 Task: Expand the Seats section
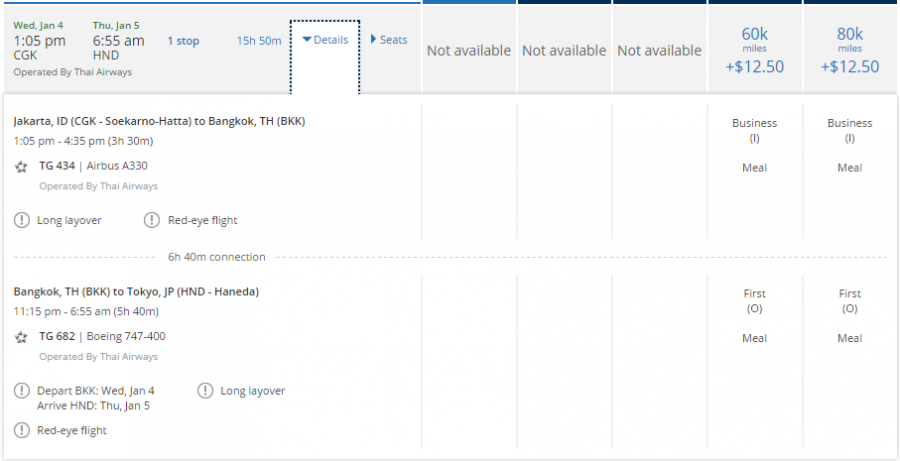(389, 40)
